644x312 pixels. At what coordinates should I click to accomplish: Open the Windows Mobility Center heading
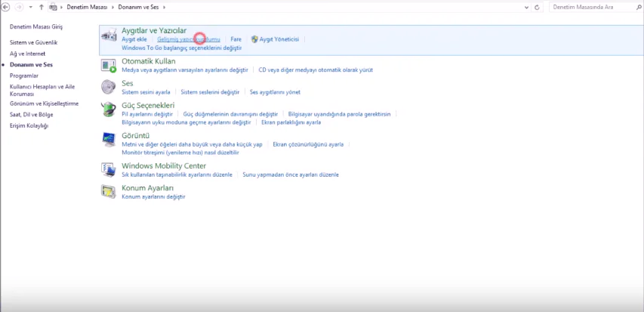click(x=164, y=166)
